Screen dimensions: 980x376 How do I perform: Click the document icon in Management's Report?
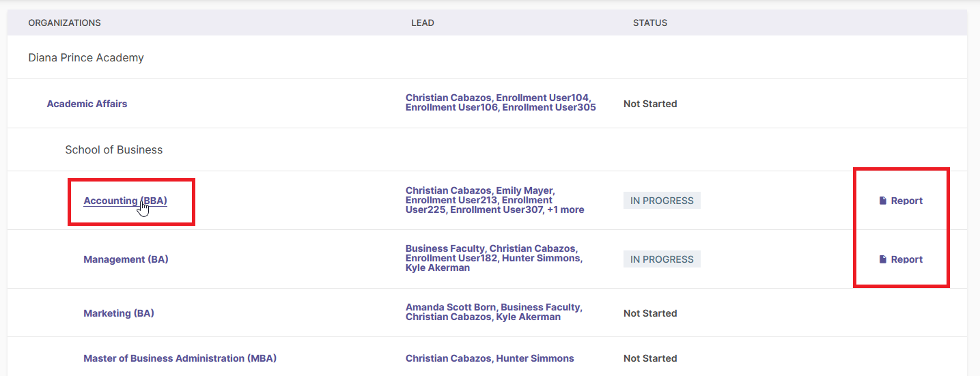tap(882, 259)
